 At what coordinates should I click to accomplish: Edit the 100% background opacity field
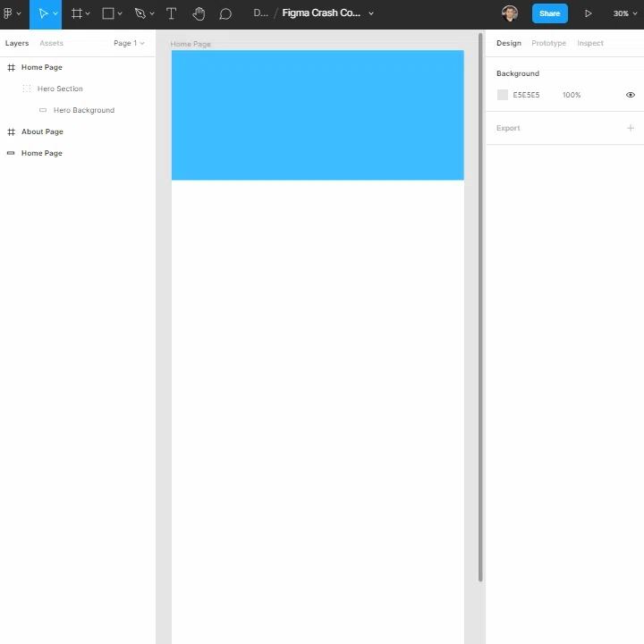(572, 95)
